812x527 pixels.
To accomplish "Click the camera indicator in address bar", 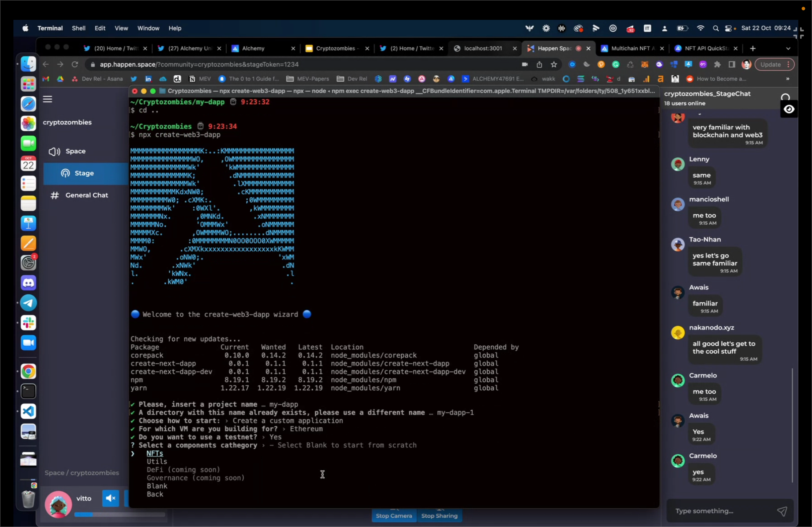I will pos(525,64).
